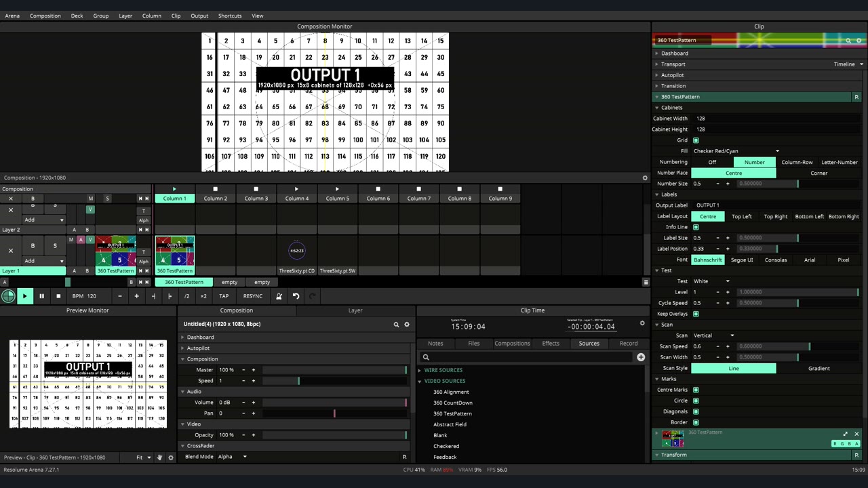This screenshot has width=868, height=488.
Task: Click the RESYNC button
Action: point(252,296)
